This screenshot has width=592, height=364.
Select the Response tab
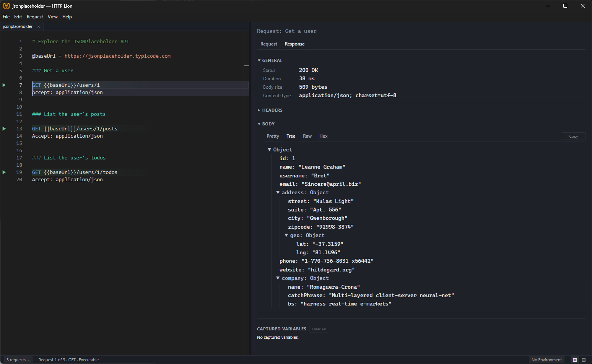[294, 44]
